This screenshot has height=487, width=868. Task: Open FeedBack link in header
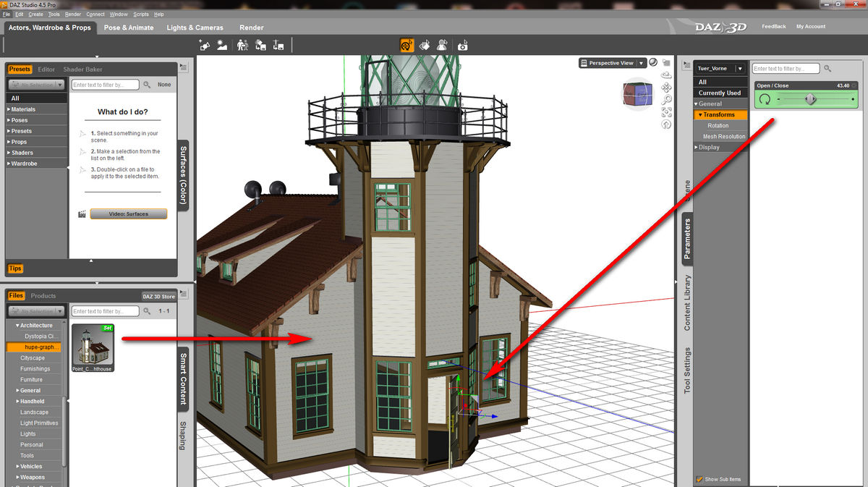[x=774, y=26]
